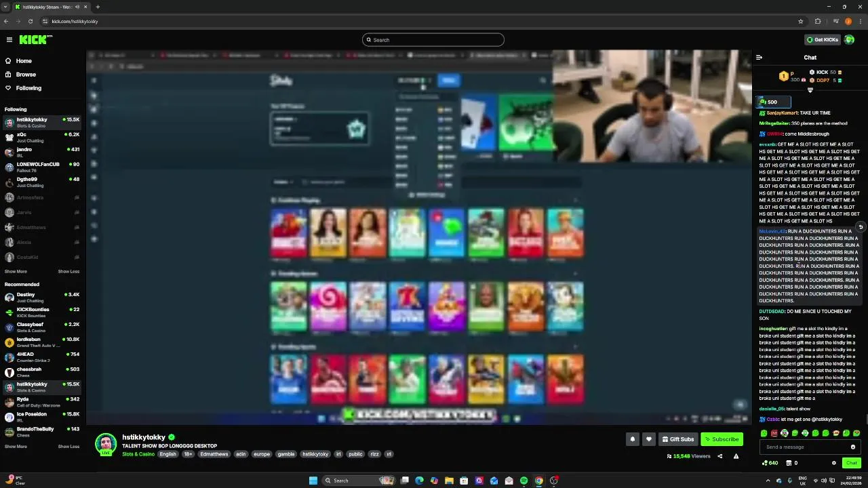Click the chat scroll-pause circular button
868x488 pixels.
tap(860, 228)
